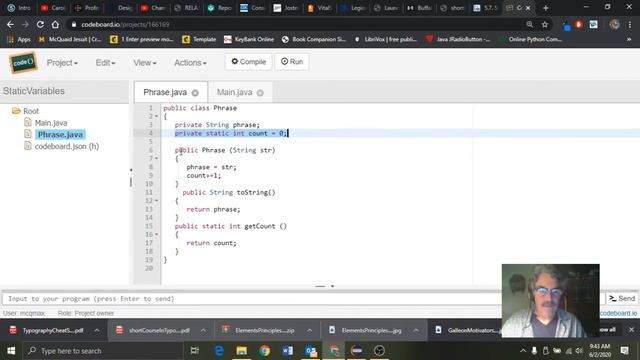Open the Apps bookmark

tap(19, 40)
